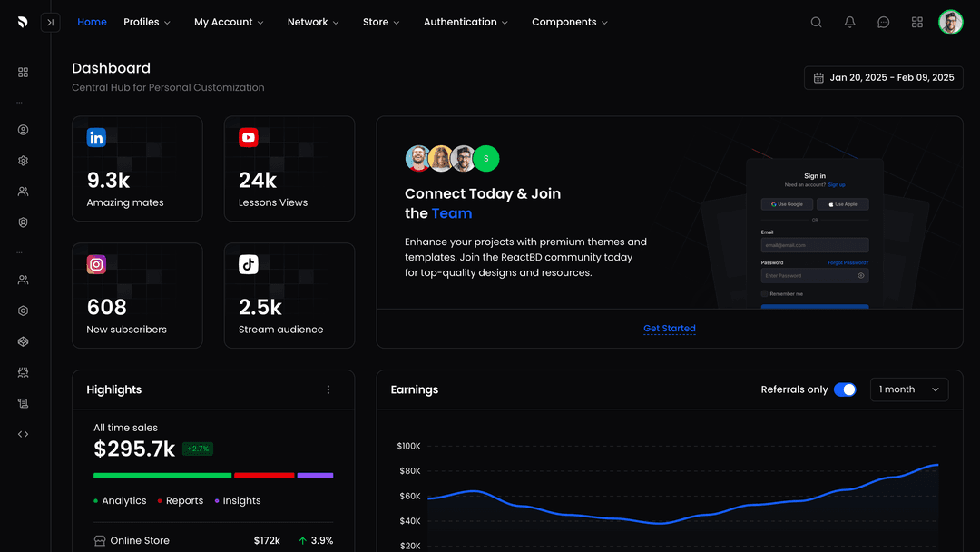Viewport: 980px width, 552px height.
Task: Click the user-circle profile icon in the sidebar
Action: 23,130
